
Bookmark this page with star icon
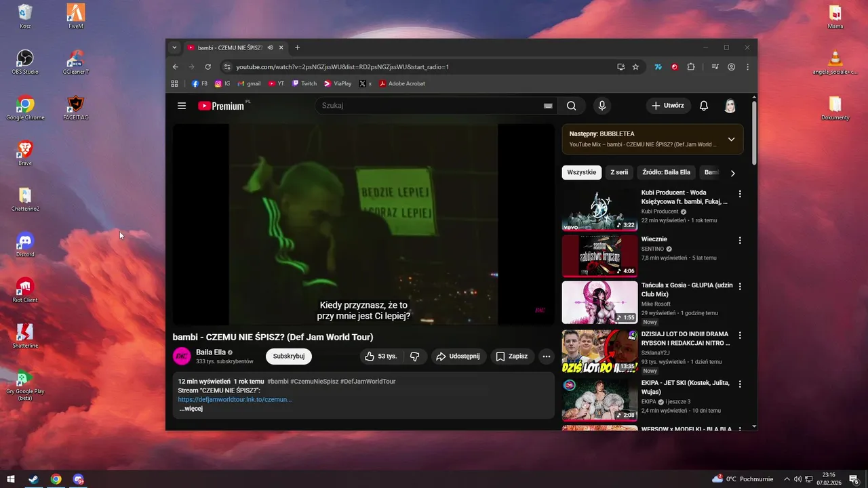[x=635, y=67]
